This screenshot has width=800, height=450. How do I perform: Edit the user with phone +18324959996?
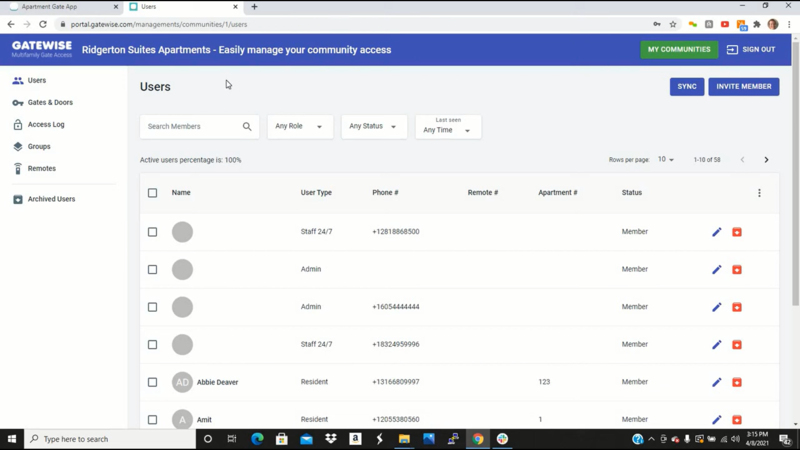pos(717,345)
